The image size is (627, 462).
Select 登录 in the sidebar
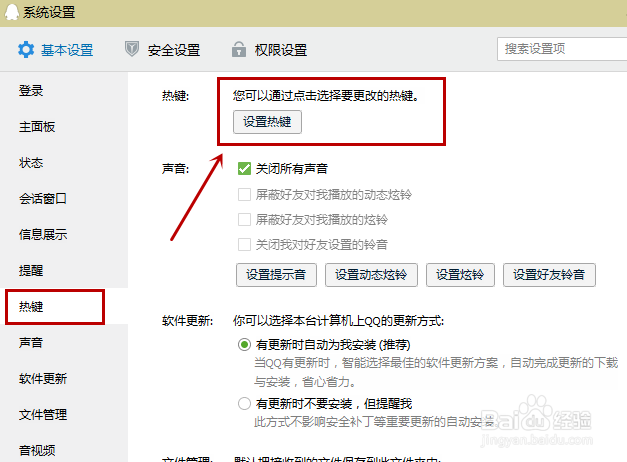[x=31, y=91]
